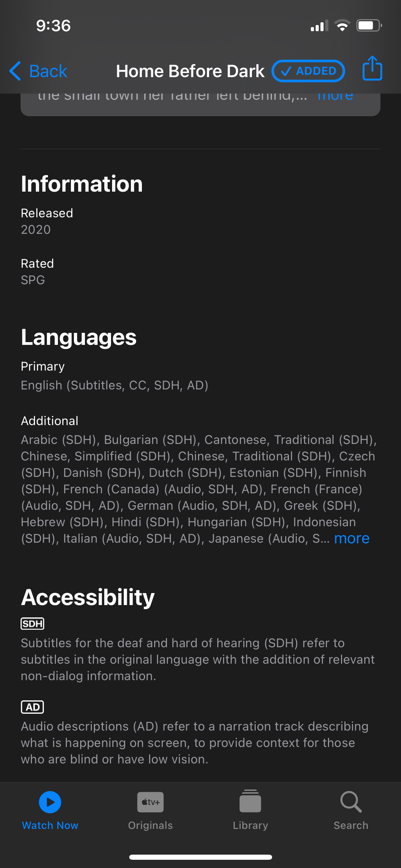
Task: Tap the SDH accessibility badge
Action: click(33, 624)
